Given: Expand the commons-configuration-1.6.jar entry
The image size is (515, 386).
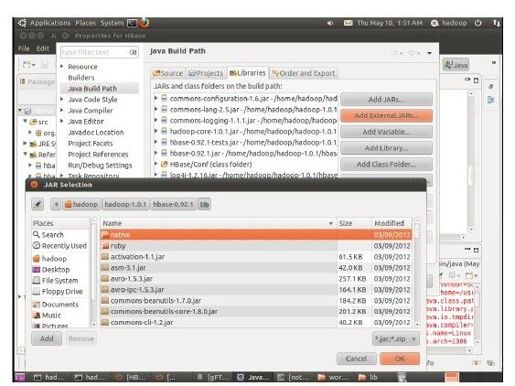Looking at the screenshot, I should (x=156, y=98).
